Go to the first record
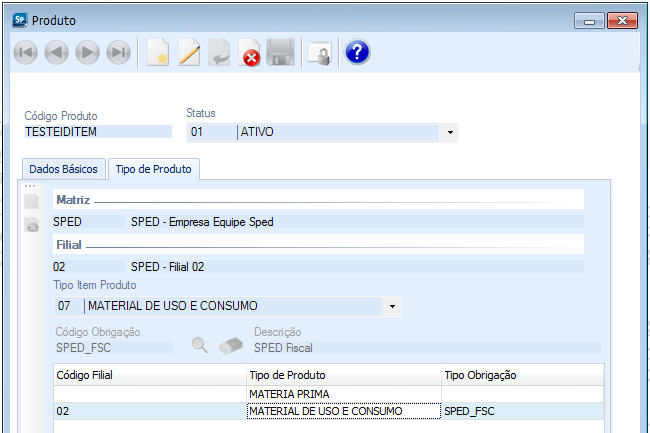This screenshot has width=650, height=433. click(x=26, y=53)
